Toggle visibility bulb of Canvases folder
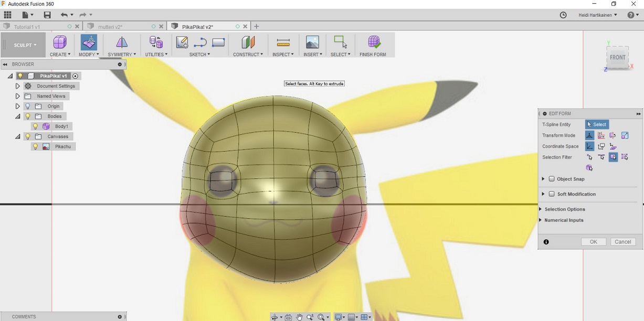644x321 pixels. click(x=28, y=136)
